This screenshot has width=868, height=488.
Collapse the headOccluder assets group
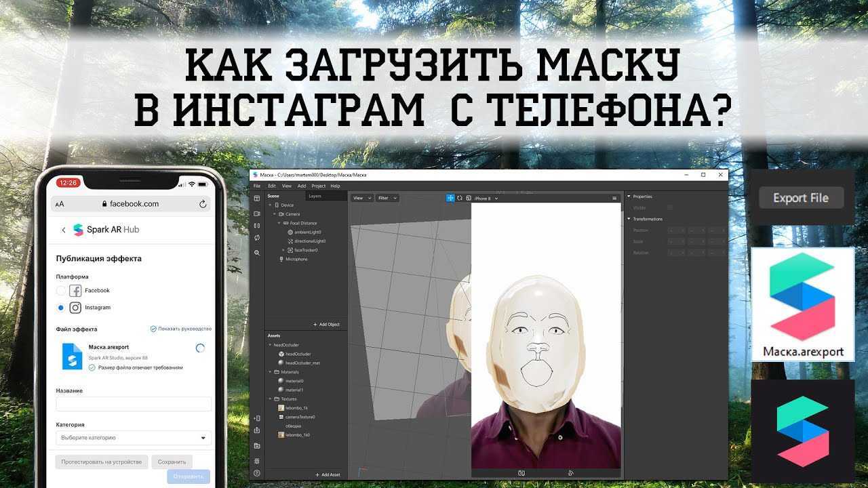[270, 345]
